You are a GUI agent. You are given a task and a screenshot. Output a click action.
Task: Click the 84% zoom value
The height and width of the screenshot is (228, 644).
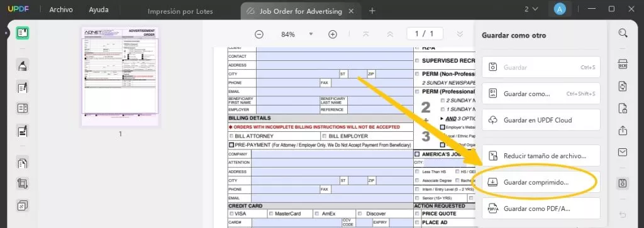tap(288, 35)
